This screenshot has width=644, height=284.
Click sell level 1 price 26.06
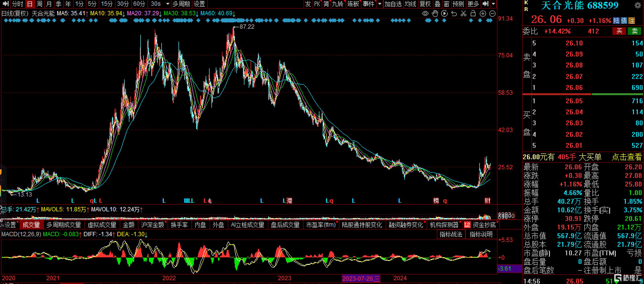(x=574, y=88)
